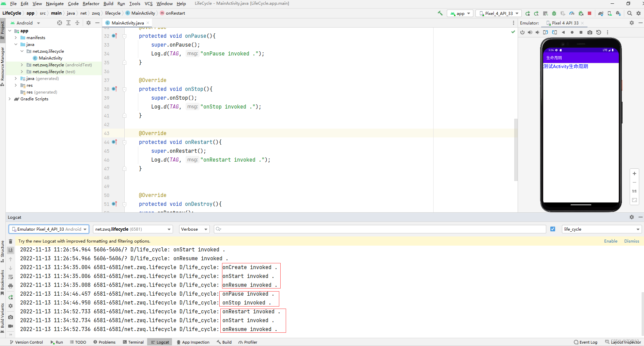Stop the running app with red square

pos(590,13)
